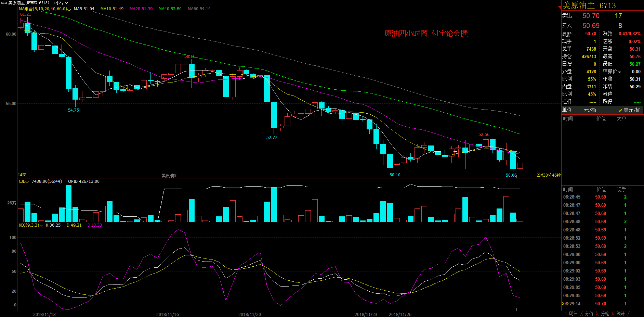This screenshot has height=317, width=644.
Task: Select the 元/桶 unit option
Action: [x=590, y=110]
